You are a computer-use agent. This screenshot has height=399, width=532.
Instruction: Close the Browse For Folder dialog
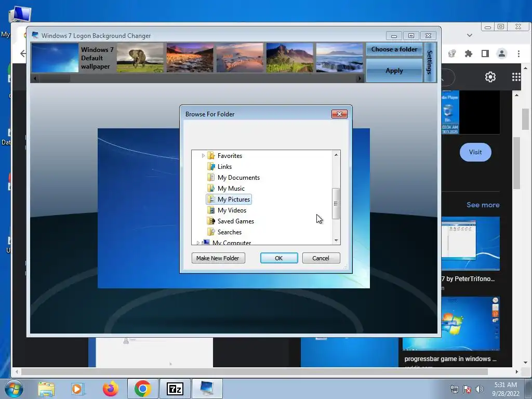339,114
